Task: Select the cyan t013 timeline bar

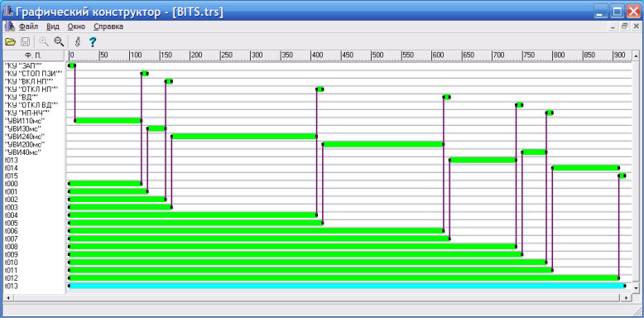Action: click(347, 286)
